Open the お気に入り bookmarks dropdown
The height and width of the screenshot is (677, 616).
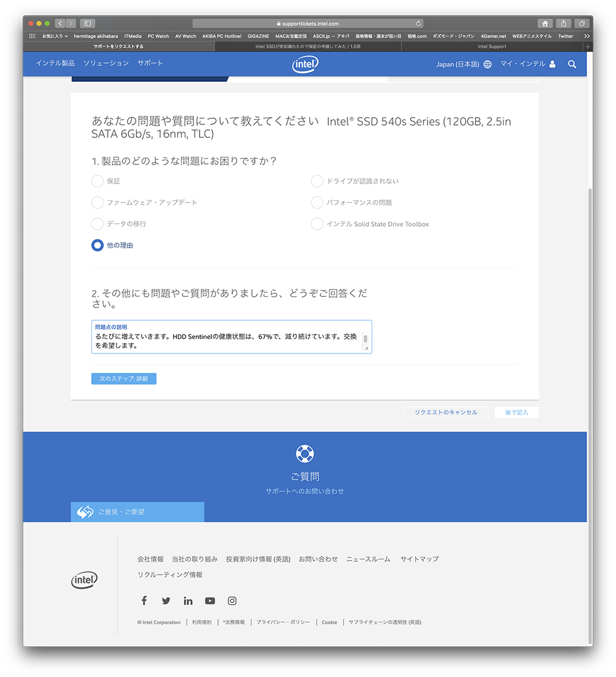tap(55, 36)
